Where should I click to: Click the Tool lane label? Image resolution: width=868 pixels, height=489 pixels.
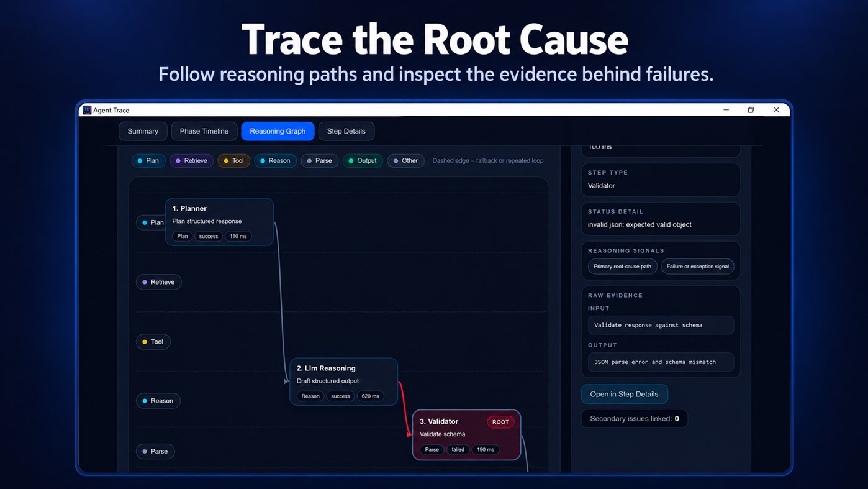tap(153, 342)
